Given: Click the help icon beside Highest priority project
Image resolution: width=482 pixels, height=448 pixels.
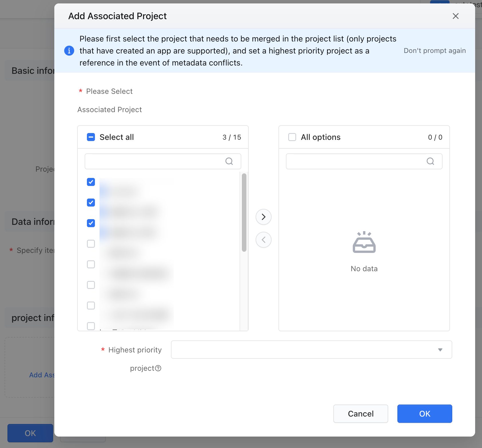Looking at the screenshot, I should [x=158, y=368].
